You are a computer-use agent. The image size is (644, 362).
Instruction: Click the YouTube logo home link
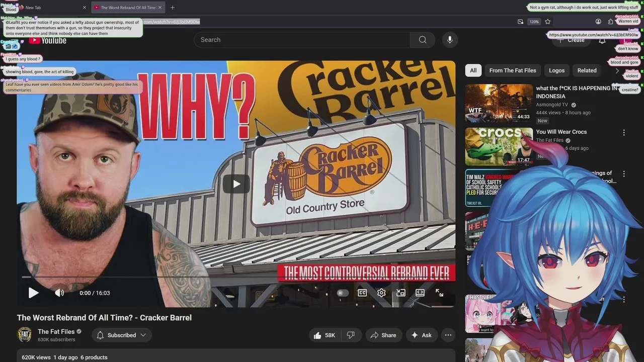click(48, 40)
